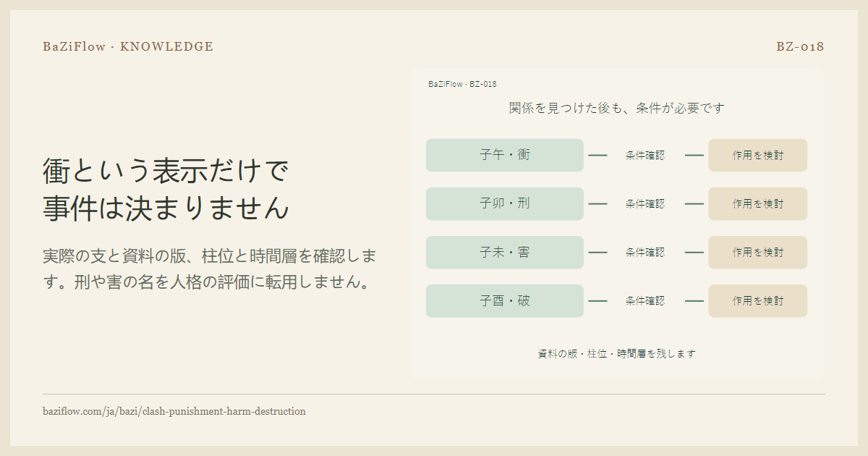
Task: Click the BZ-018 code in the top right
Action: [x=800, y=46]
